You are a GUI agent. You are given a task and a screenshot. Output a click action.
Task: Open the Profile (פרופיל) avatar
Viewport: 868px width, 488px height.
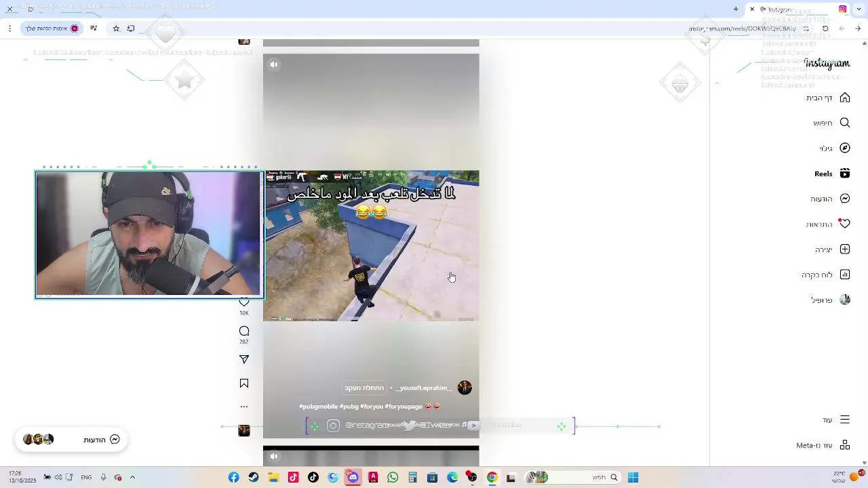[845, 300]
